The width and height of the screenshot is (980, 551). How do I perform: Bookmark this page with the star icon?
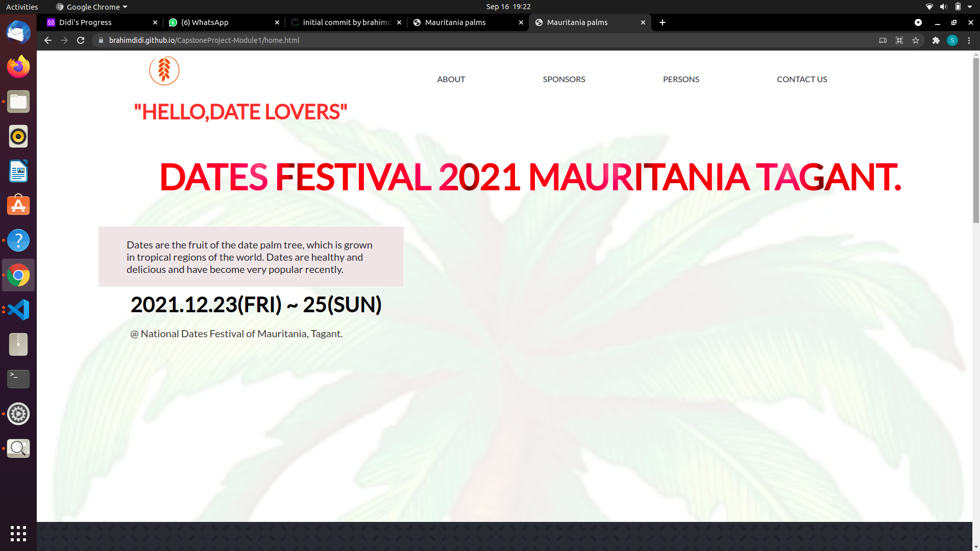tap(916, 40)
